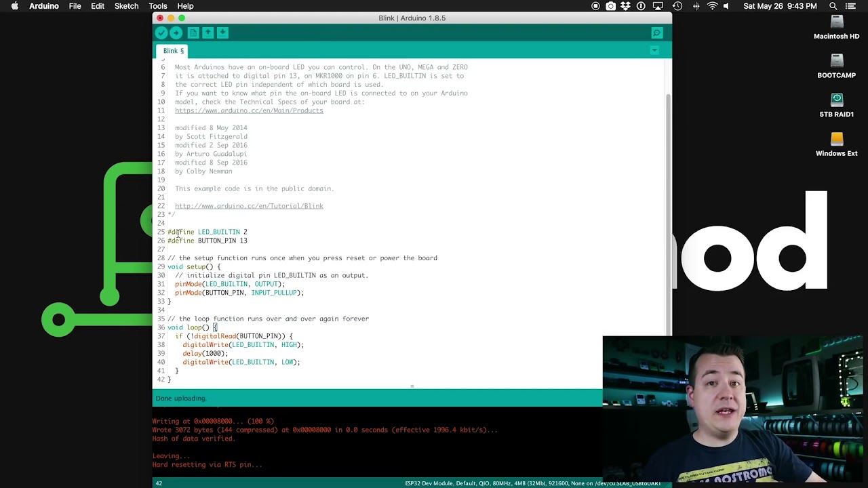This screenshot has height=488, width=868.
Task: Click 'by Colby Newman' comment line
Action: [x=203, y=171]
